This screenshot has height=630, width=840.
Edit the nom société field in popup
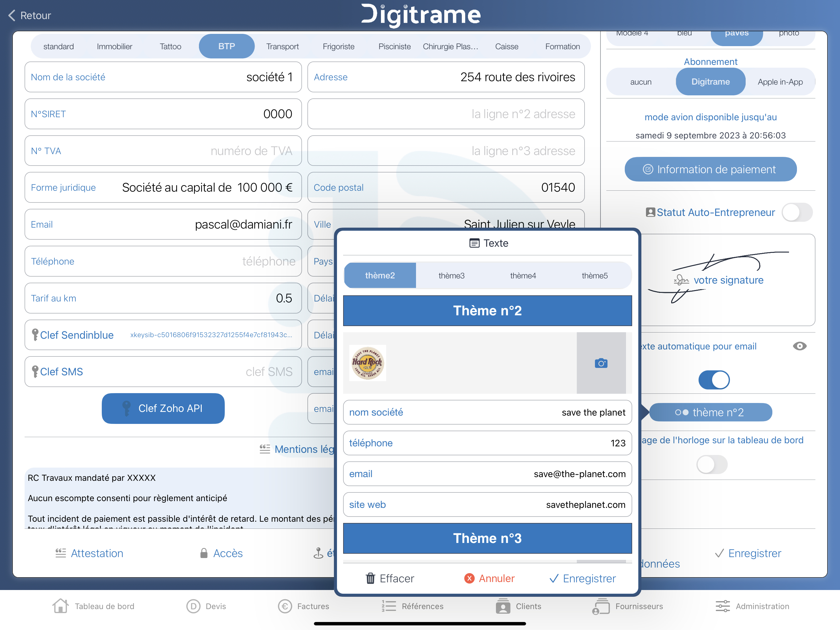(x=487, y=412)
